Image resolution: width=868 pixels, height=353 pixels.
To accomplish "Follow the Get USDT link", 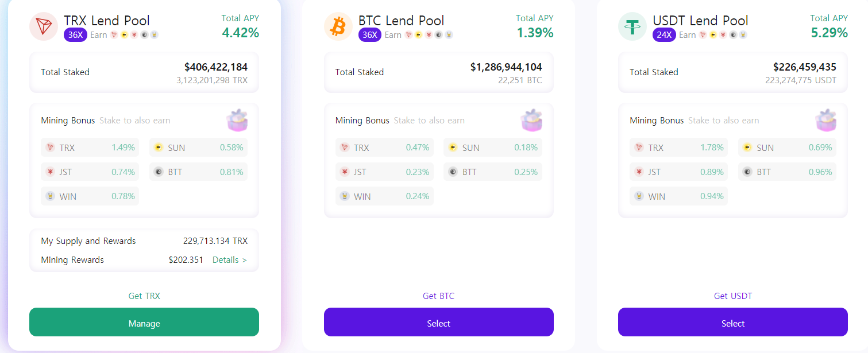I will (x=733, y=296).
